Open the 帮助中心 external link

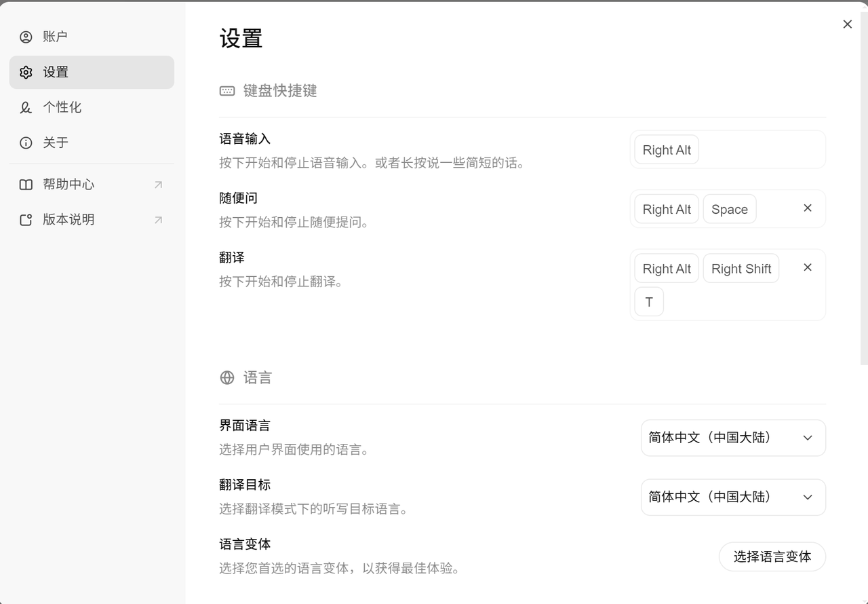(158, 185)
